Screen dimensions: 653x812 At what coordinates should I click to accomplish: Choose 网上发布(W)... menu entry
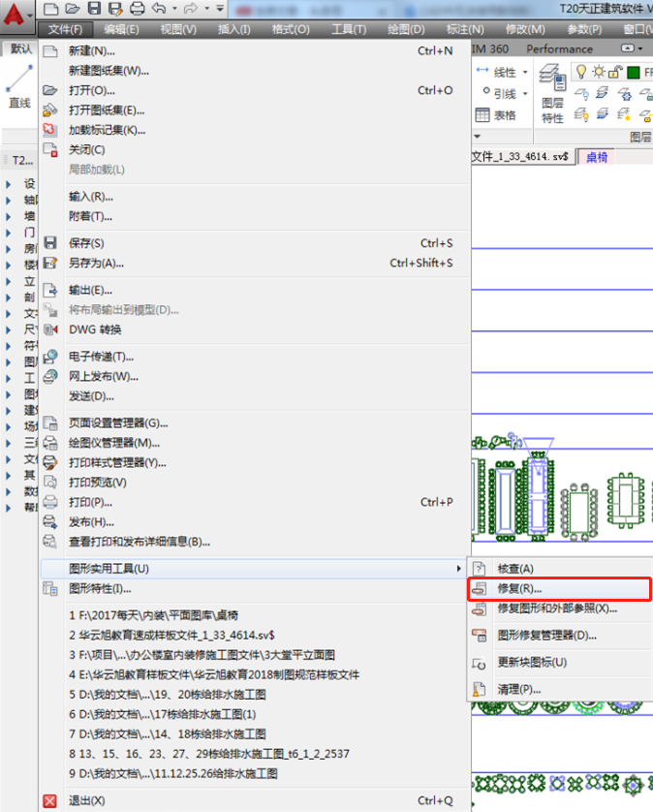(255, 377)
